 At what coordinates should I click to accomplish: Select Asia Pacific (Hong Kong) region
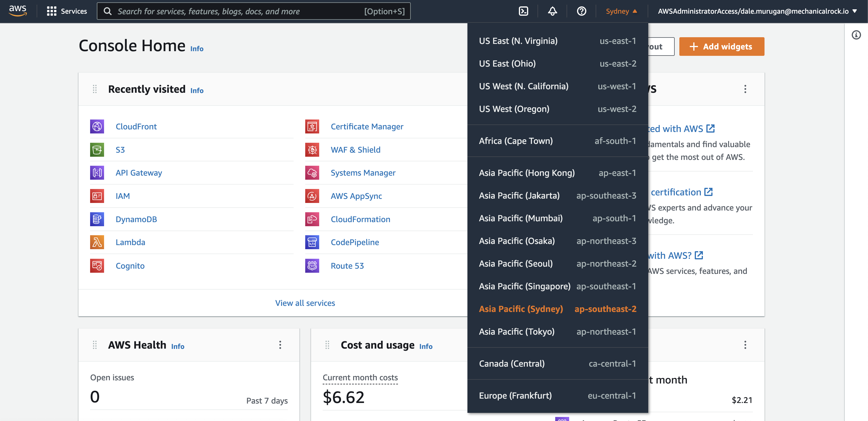[x=558, y=173]
